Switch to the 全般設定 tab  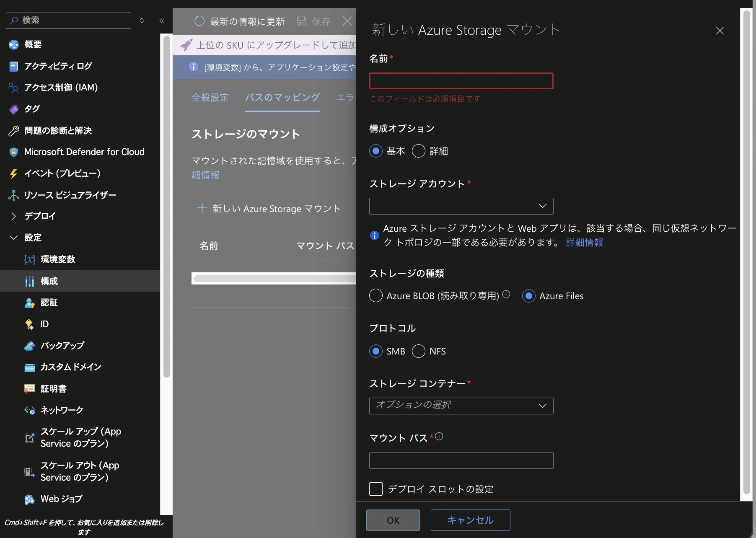(210, 98)
